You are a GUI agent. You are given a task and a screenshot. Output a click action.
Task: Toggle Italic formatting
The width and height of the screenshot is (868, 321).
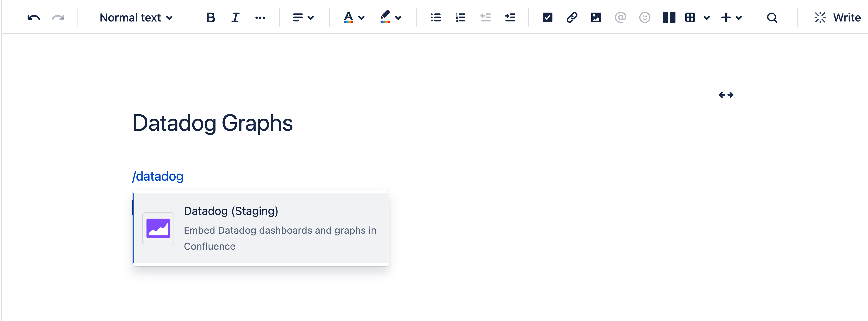[235, 18]
